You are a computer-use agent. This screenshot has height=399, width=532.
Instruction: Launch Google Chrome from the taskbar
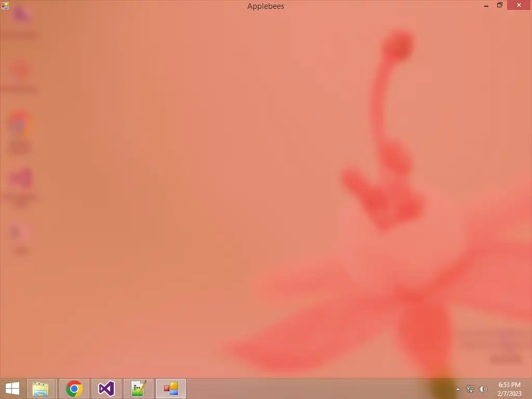point(74,389)
